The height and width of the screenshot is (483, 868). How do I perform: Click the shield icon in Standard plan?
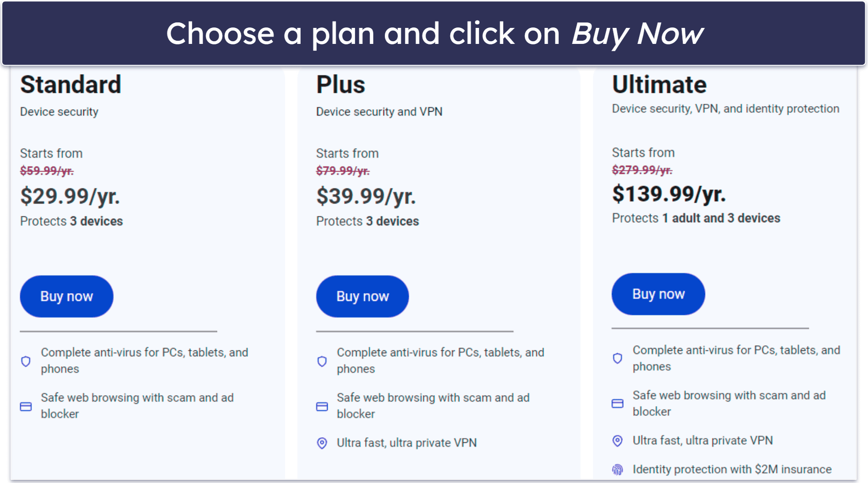pyautogui.click(x=26, y=361)
